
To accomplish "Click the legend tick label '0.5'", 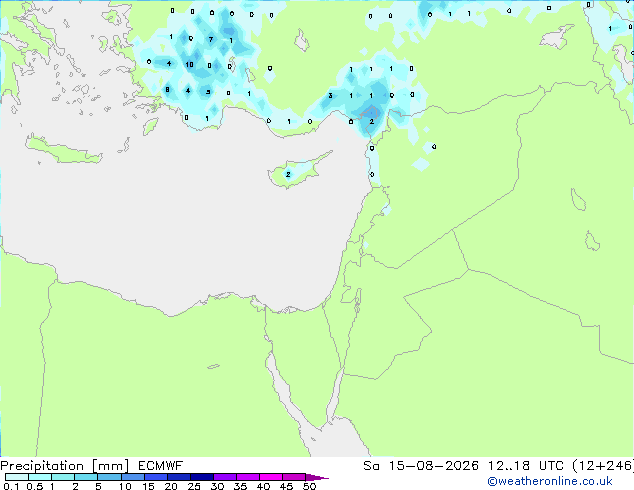I will 34,486.
